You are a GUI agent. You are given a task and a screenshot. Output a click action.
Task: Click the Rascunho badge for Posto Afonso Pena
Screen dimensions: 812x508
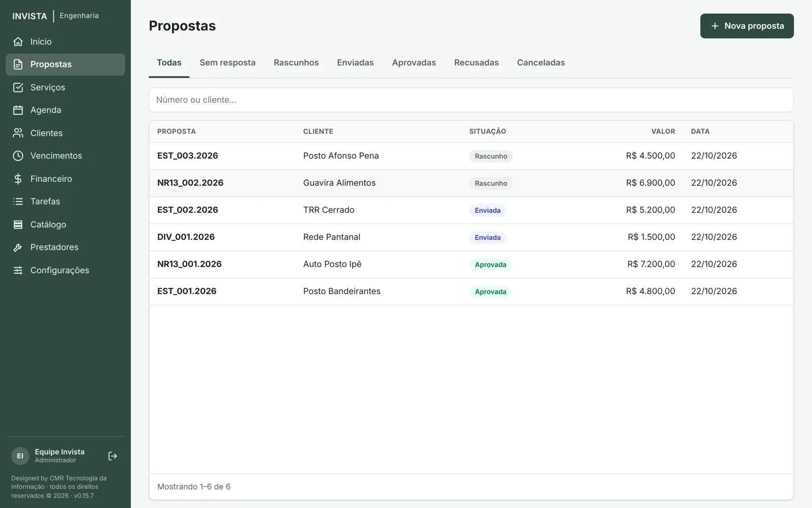pyautogui.click(x=491, y=156)
